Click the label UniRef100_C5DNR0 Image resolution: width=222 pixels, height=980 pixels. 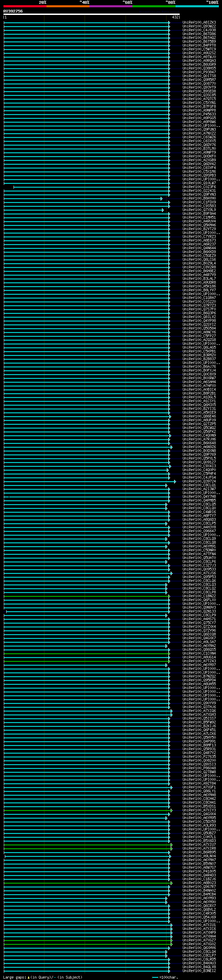[199, 550]
